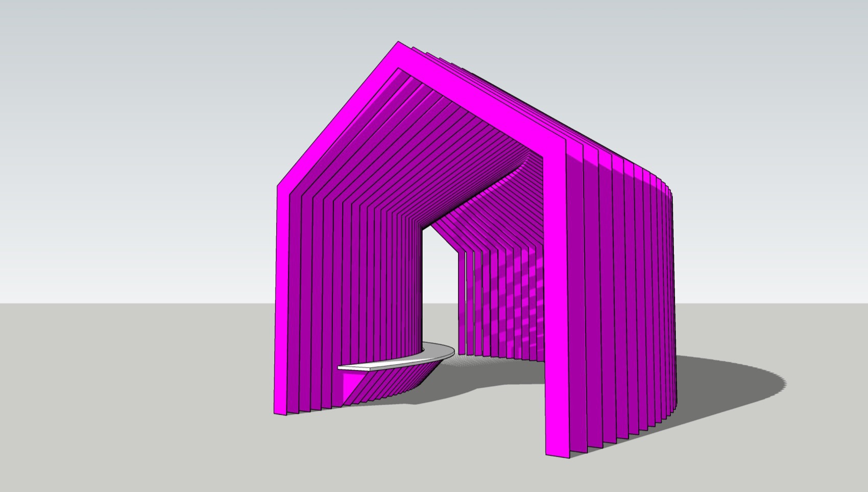
Task: Click the rear opening of the tunnel
Action: tap(439, 286)
